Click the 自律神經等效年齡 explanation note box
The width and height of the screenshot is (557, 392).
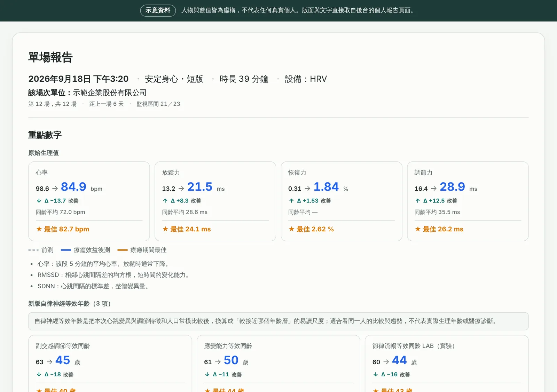[x=278, y=321]
